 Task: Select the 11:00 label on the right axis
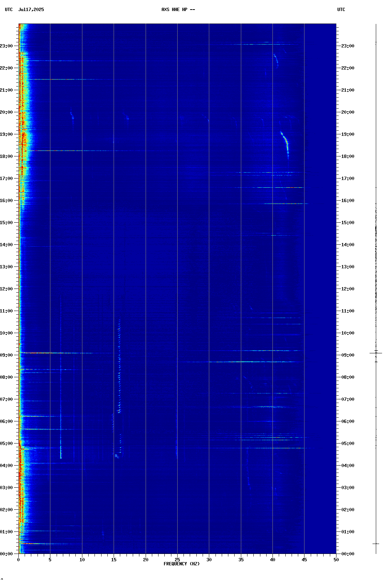(x=348, y=311)
